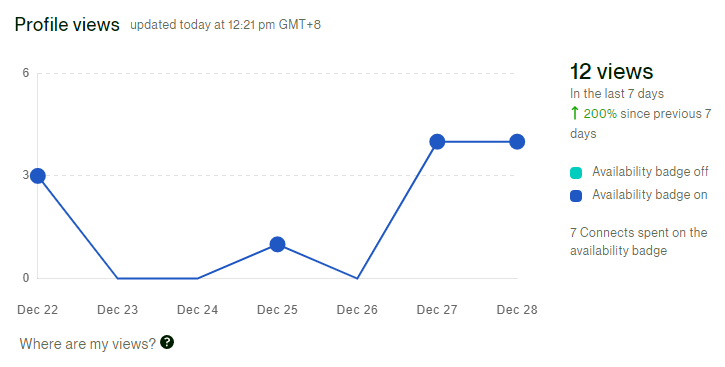Click the Dec 23 axis label
The height and width of the screenshot is (367, 725).
pyautogui.click(x=117, y=310)
